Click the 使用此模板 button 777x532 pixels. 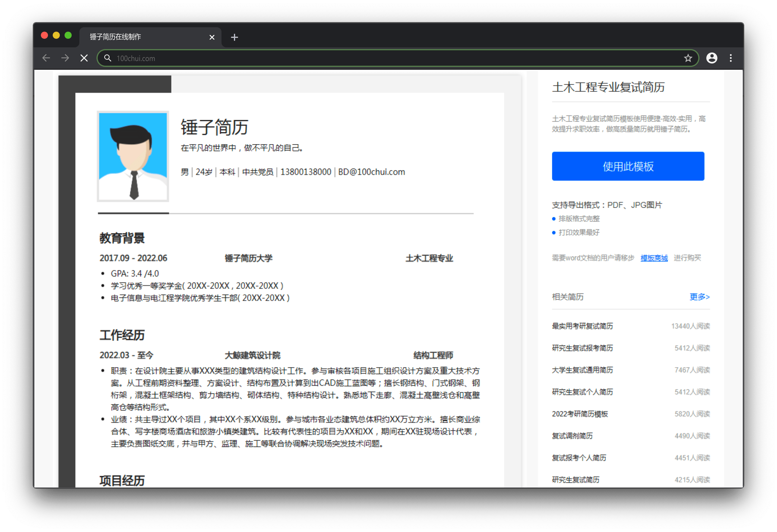pos(628,166)
